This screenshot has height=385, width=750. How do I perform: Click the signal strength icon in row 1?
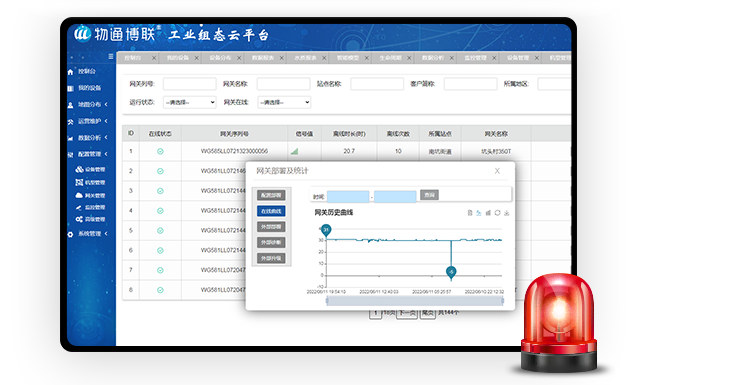pos(294,151)
